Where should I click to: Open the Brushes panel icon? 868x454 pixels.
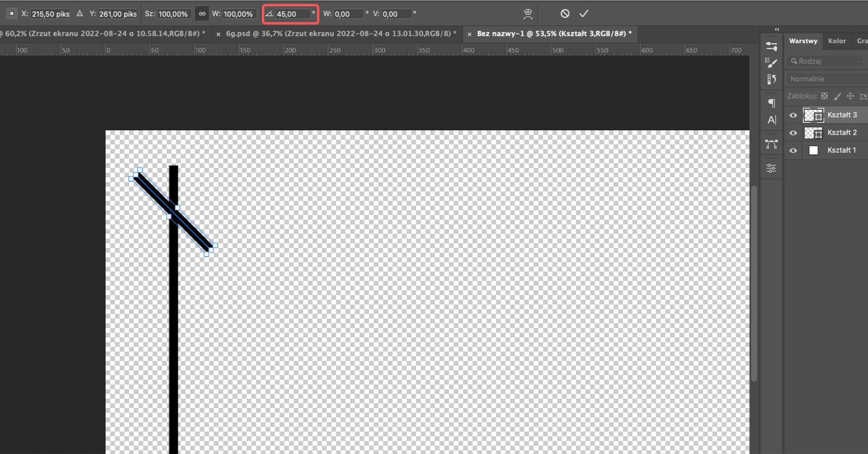[x=772, y=62]
